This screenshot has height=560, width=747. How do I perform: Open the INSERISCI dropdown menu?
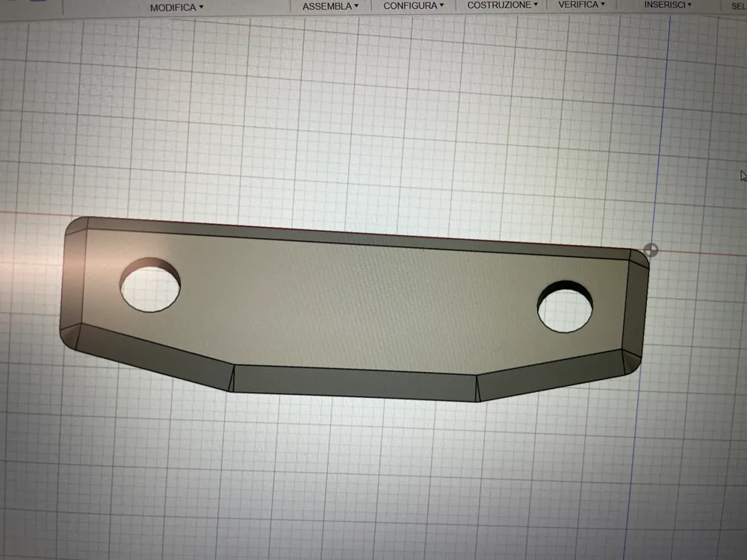pyautogui.click(x=667, y=4)
